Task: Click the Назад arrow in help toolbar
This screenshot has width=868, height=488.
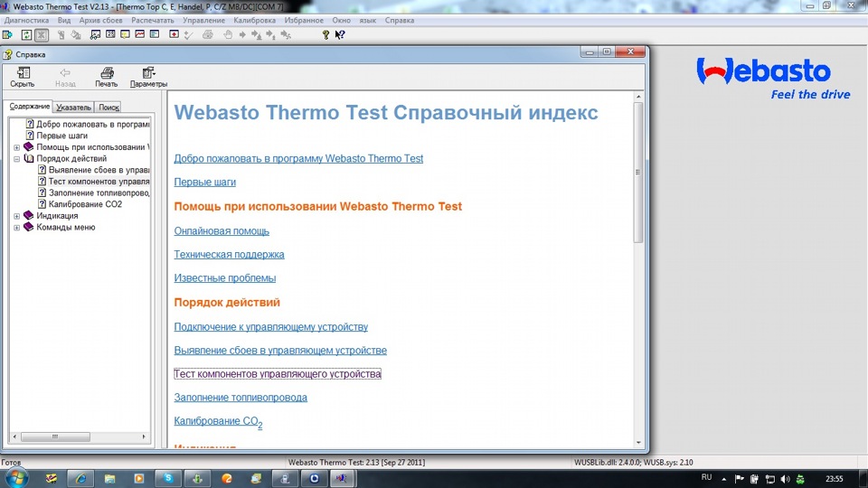Action: click(x=65, y=77)
